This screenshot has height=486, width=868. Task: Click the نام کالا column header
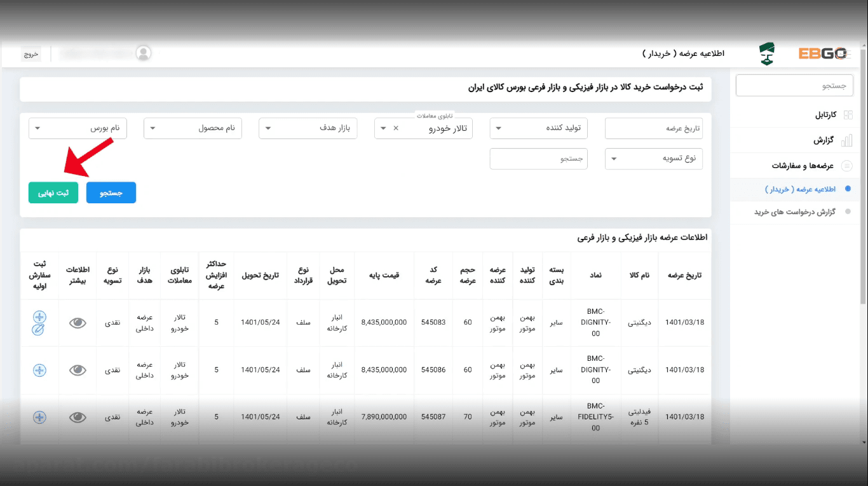(641, 276)
